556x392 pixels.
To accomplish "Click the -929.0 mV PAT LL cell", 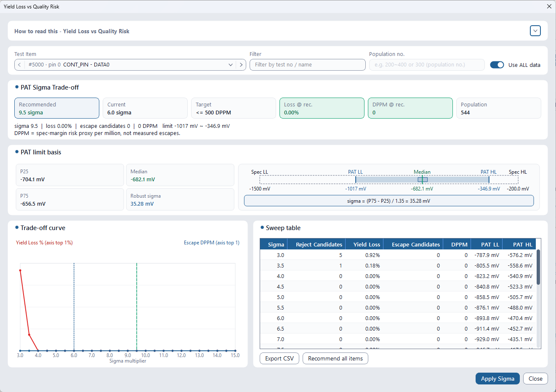I will (487, 339).
